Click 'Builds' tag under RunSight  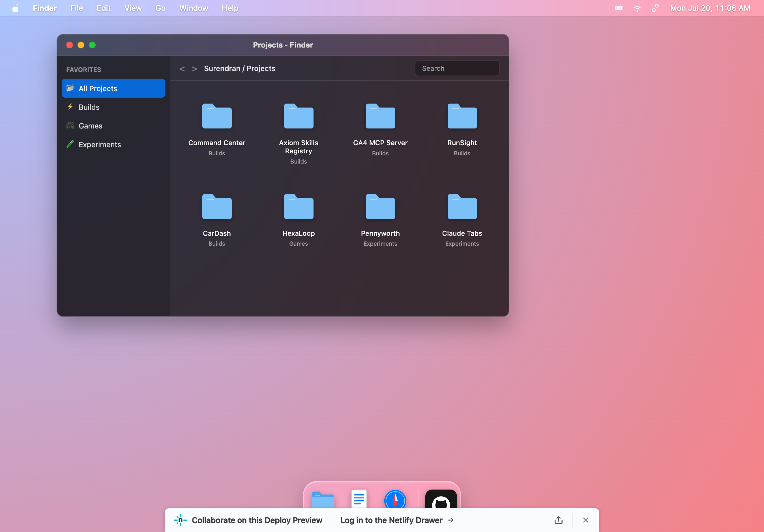(x=462, y=153)
